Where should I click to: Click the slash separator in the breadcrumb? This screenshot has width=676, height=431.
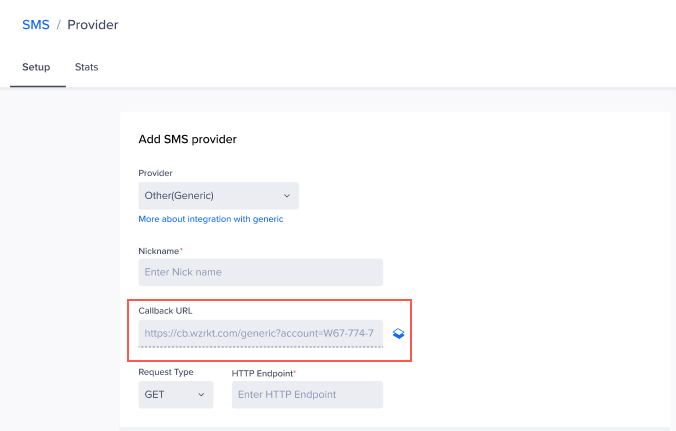pos(58,24)
